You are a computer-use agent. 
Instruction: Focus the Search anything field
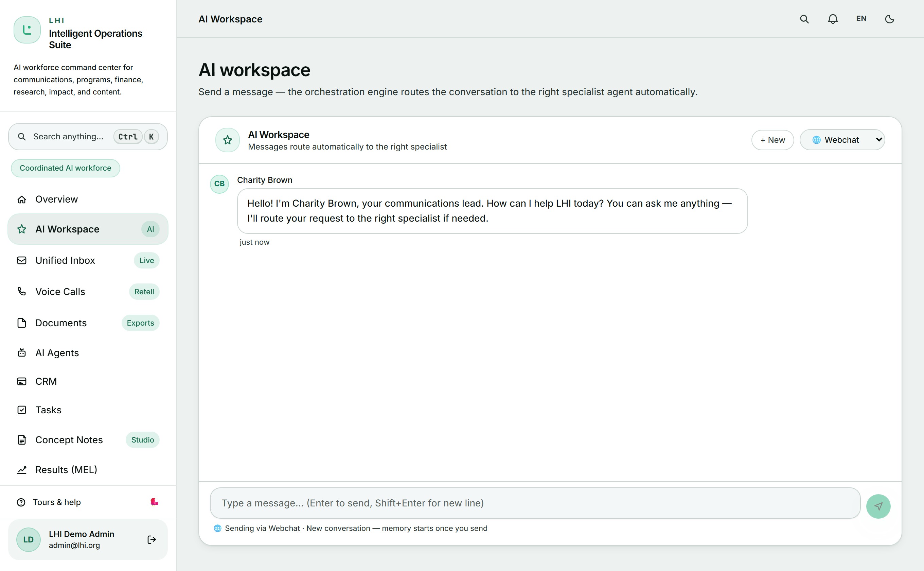click(88, 137)
